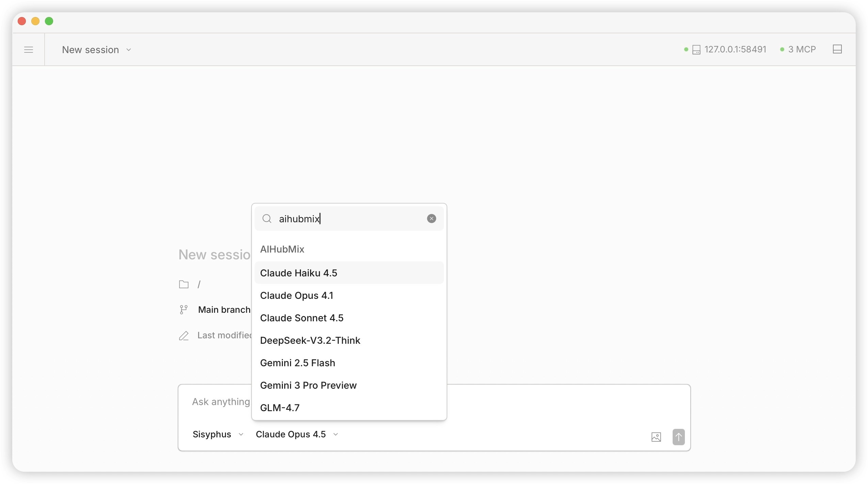The image size is (868, 484).
Task: Clear the aihubmix search with the x button
Action: pyautogui.click(x=431, y=218)
